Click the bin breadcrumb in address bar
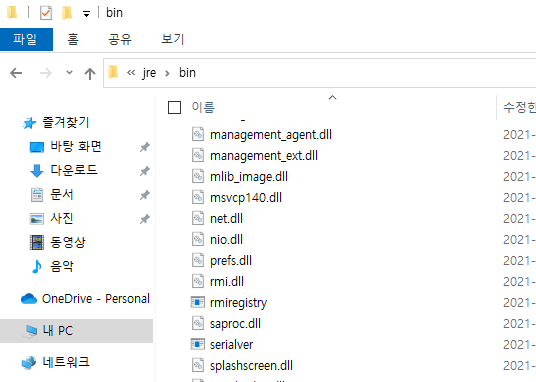The height and width of the screenshot is (382, 536). click(x=187, y=73)
